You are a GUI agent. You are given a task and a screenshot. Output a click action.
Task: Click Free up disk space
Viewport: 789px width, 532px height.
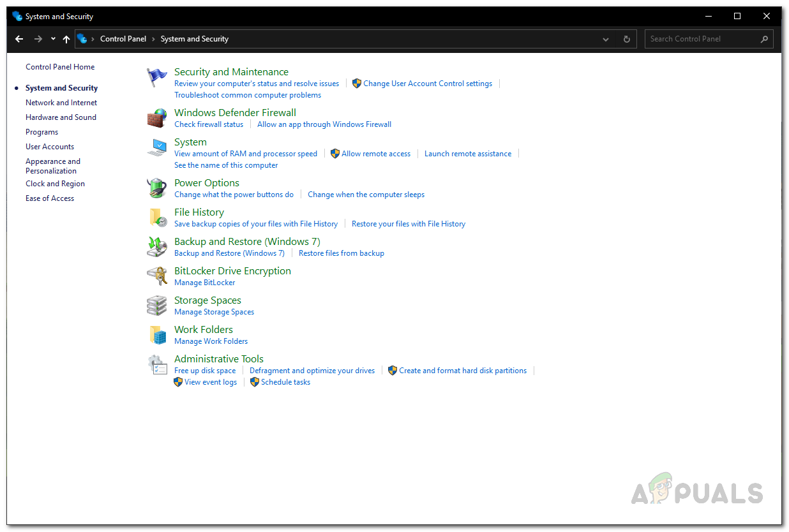tap(205, 371)
